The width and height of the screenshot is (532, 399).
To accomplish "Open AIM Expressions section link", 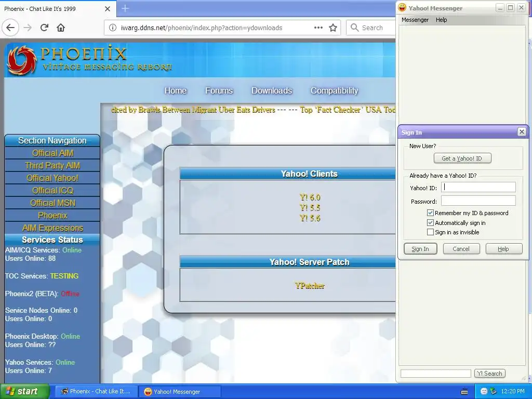I will coord(52,228).
